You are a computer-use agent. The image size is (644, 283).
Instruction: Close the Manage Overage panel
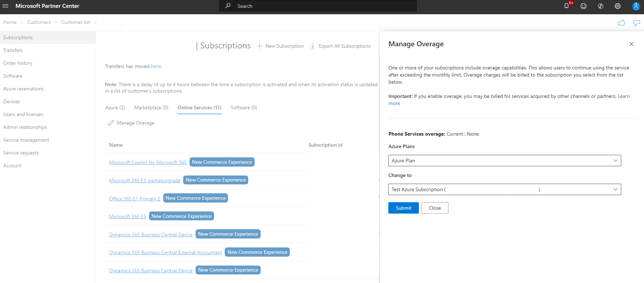[632, 44]
